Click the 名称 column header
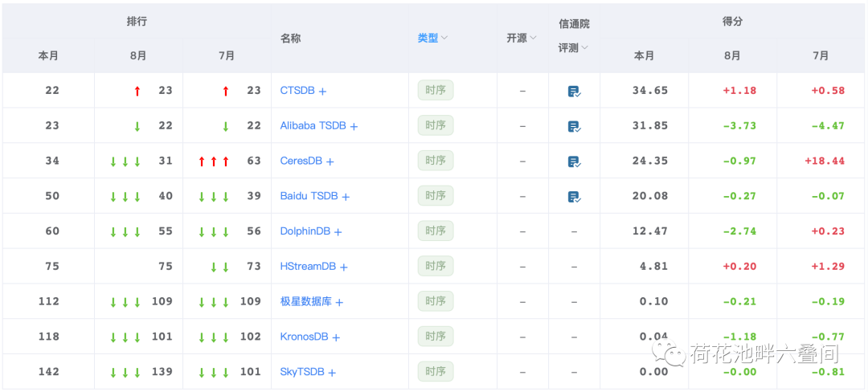The width and height of the screenshot is (868, 392). tap(291, 39)
